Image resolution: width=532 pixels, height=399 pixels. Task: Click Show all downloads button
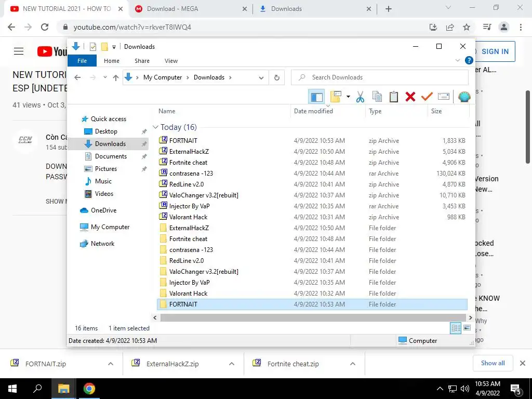coord(493,363)
